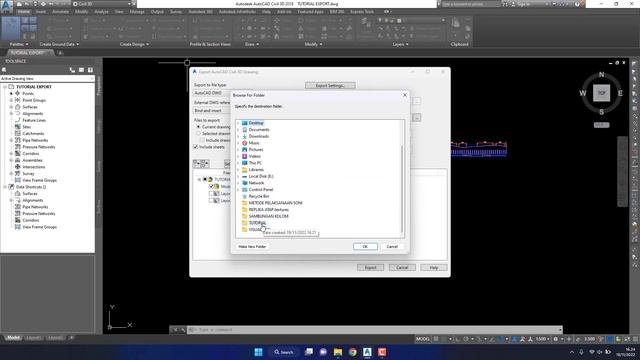Click the Pictures folder icon
Image resolution: width=640 pixels, height=360 pixels.
[x=244, y=149]
